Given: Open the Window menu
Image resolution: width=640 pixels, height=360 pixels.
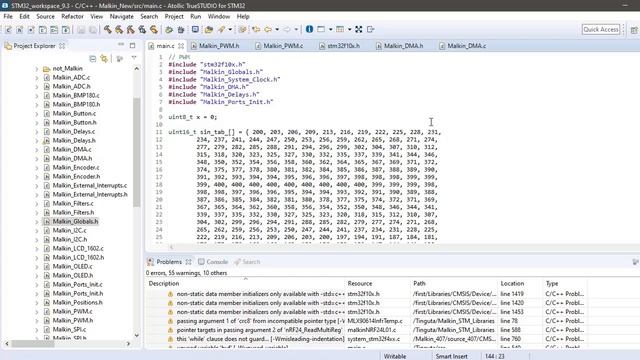Looking at the screenshot, I should pos(219,16).
